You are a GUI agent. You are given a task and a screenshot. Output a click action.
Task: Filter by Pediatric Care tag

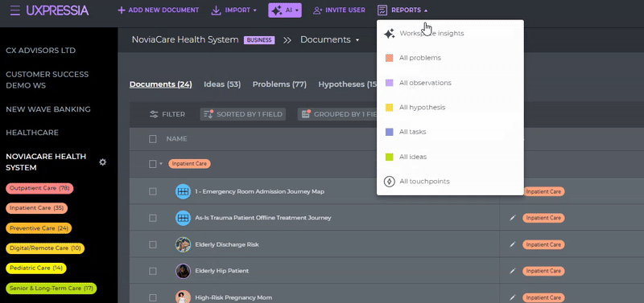36,268
